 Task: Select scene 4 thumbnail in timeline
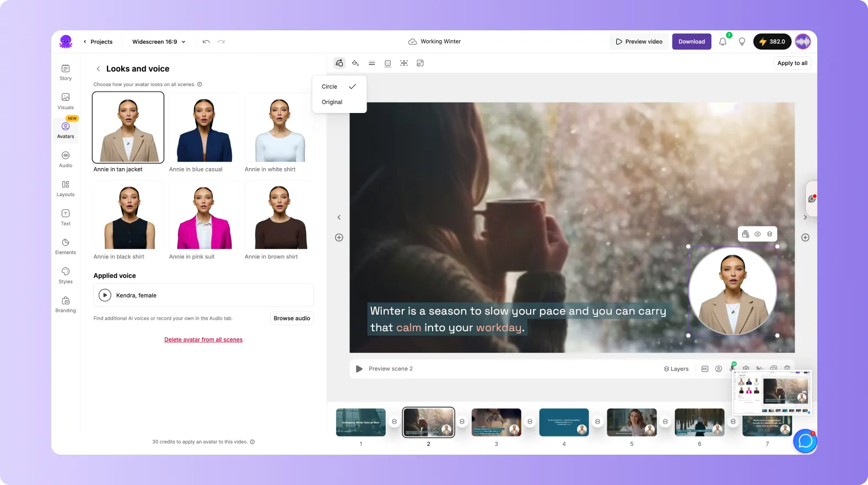pyautogui.click(x=564, y=422)
